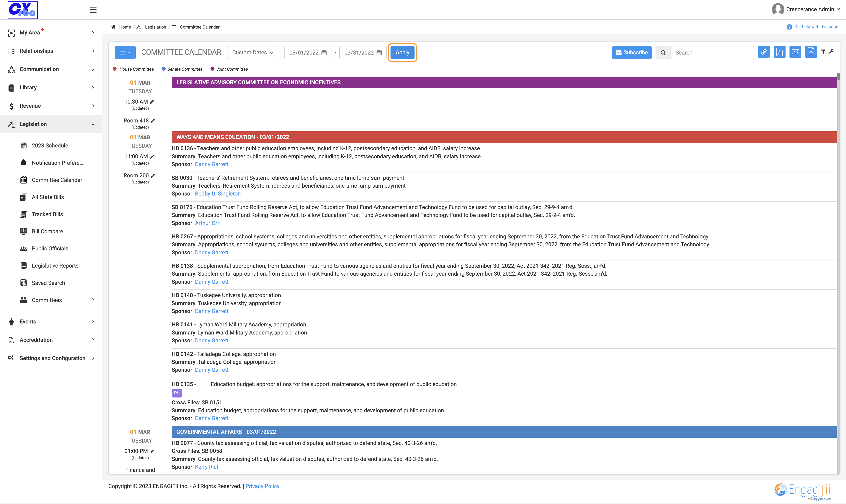
Task: Open Bobby D. Singleton sponsor link
Action: [218, 194]
